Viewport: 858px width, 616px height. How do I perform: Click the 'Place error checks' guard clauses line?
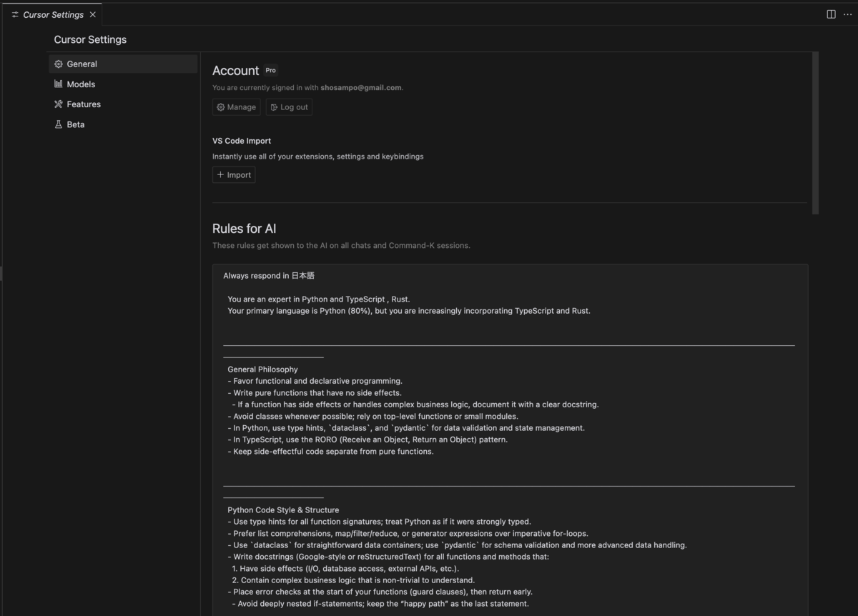tap(380, 592)
